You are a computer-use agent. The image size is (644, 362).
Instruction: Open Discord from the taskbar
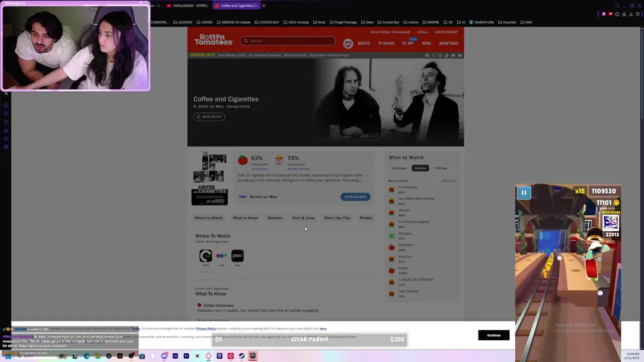tap(164, 356)
